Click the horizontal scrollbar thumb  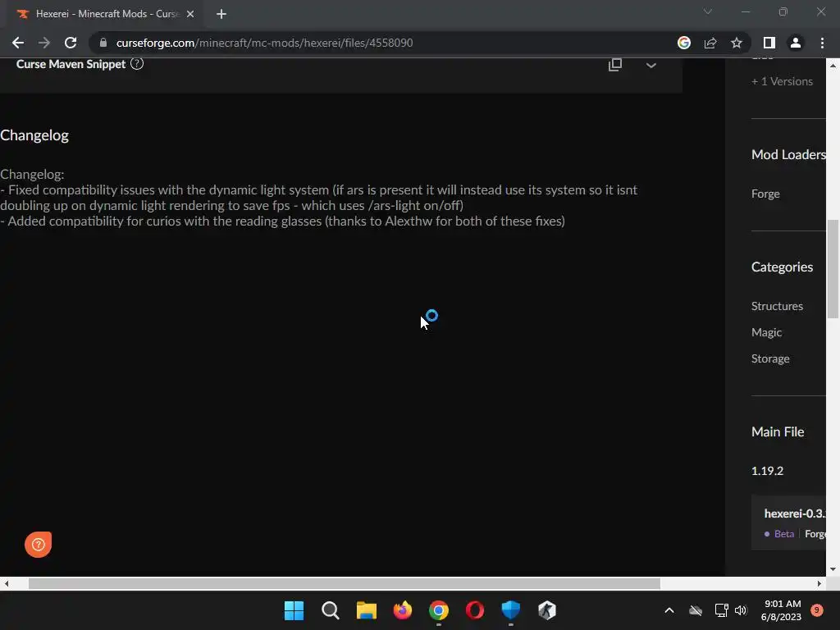(345, 583)
